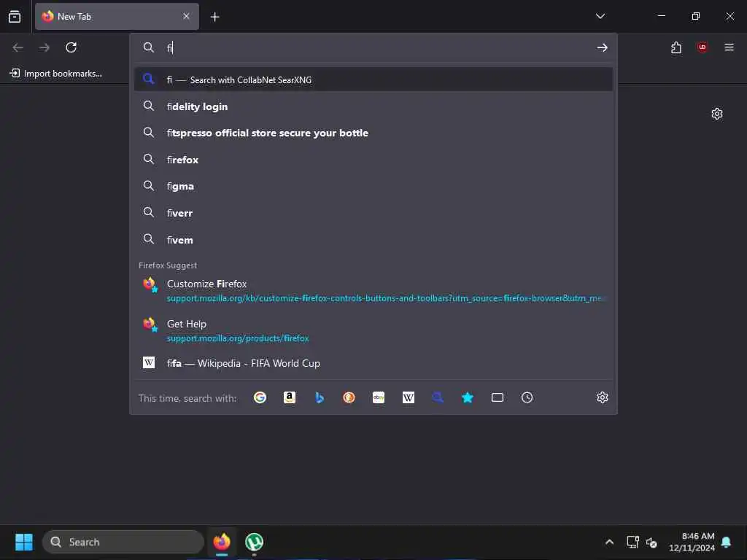Image resolution: width=747 pixels, height=560 pixels.
Task: Search history via the clock icon
Action: [527, 397]
